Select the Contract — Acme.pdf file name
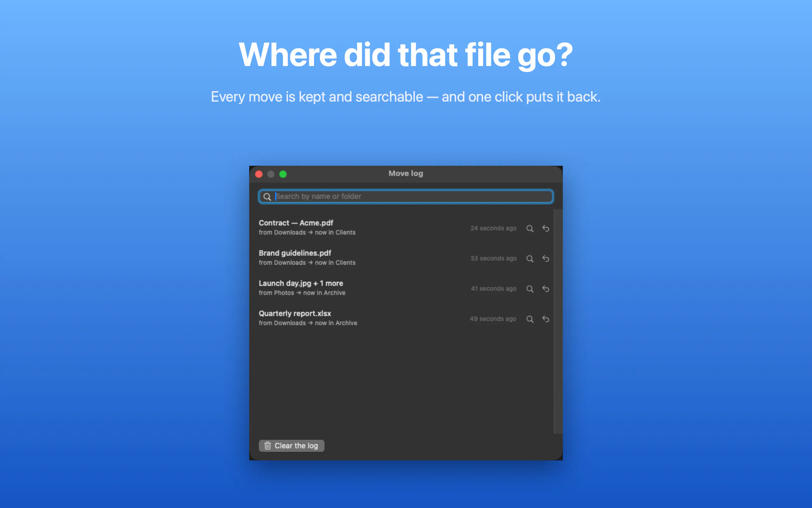Image resolution: width=812 pixels, height=508 pixels. pyautogui.click(x=296, y=223)
